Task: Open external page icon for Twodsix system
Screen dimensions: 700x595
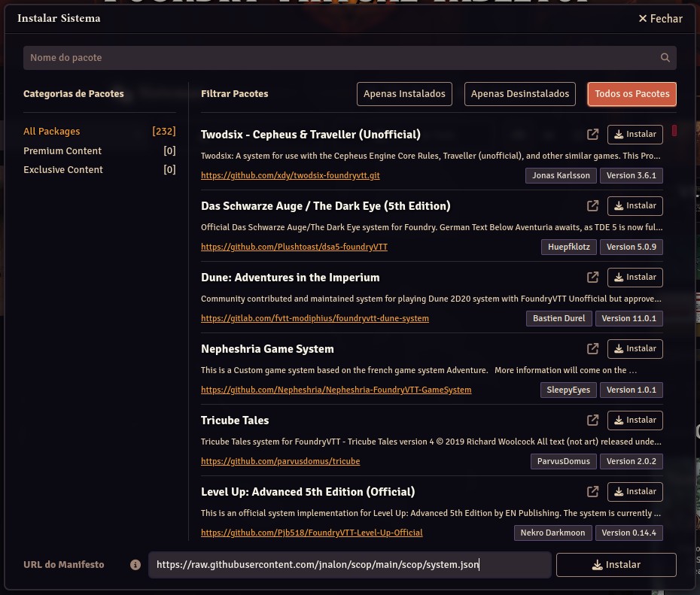Action: [592, 135]
